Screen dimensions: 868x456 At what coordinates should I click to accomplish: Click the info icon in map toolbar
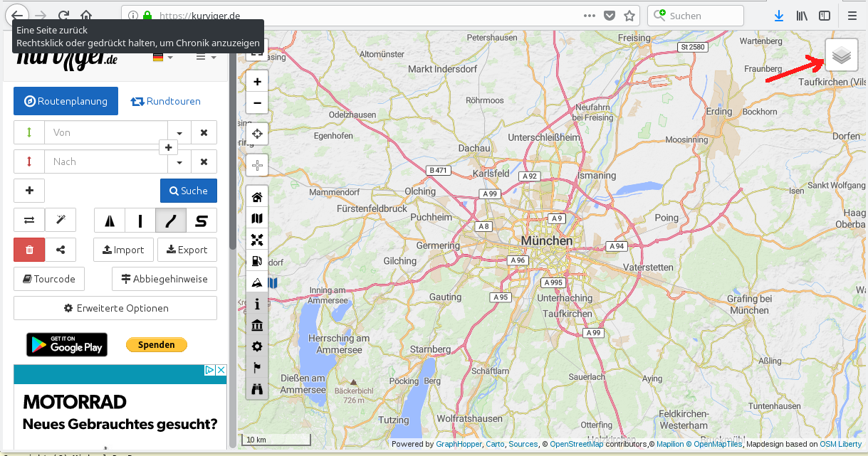[257, 304]
